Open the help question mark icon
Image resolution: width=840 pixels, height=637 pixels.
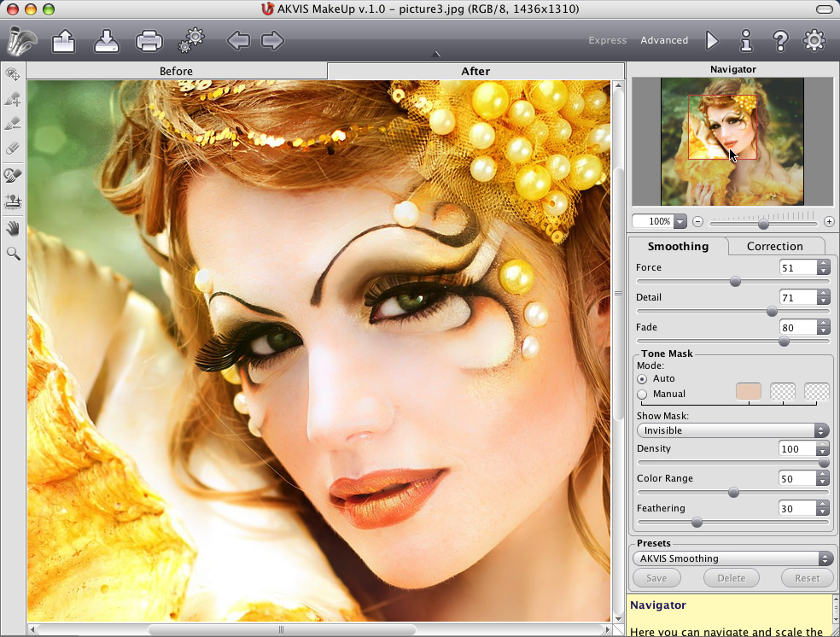tap(779, 40)
